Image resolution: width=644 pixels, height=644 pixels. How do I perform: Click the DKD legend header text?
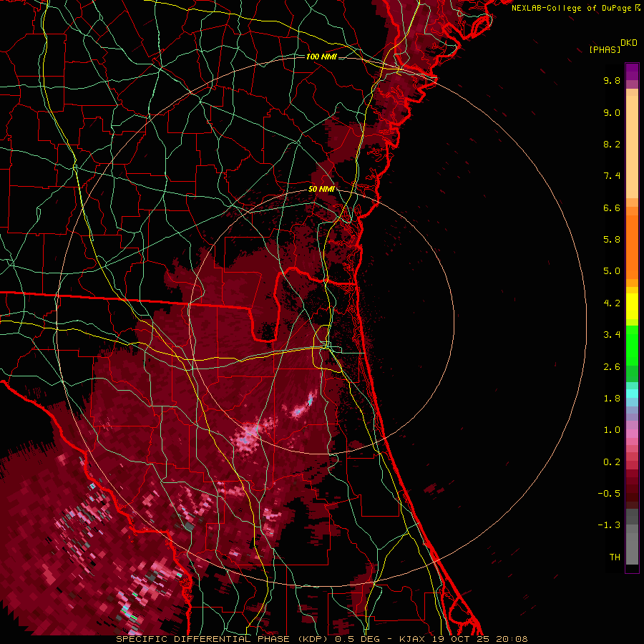click(x=628, y=43)
